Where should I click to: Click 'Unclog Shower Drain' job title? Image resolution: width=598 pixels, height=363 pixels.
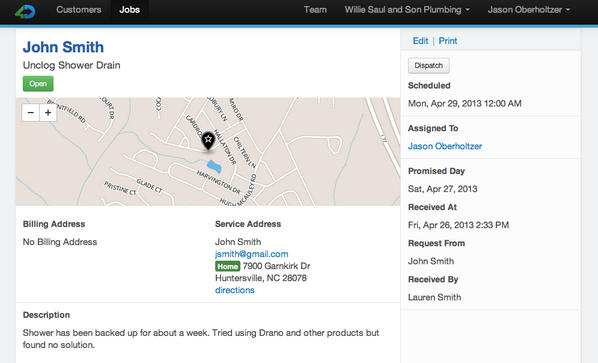point(72,65)
